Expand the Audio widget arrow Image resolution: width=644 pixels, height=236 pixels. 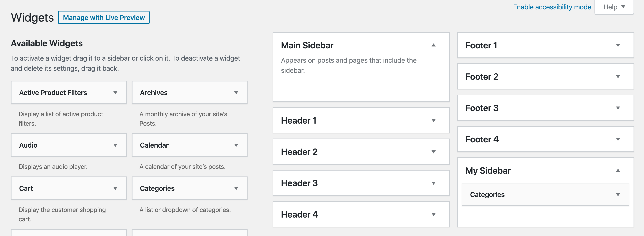coord(115,145)
